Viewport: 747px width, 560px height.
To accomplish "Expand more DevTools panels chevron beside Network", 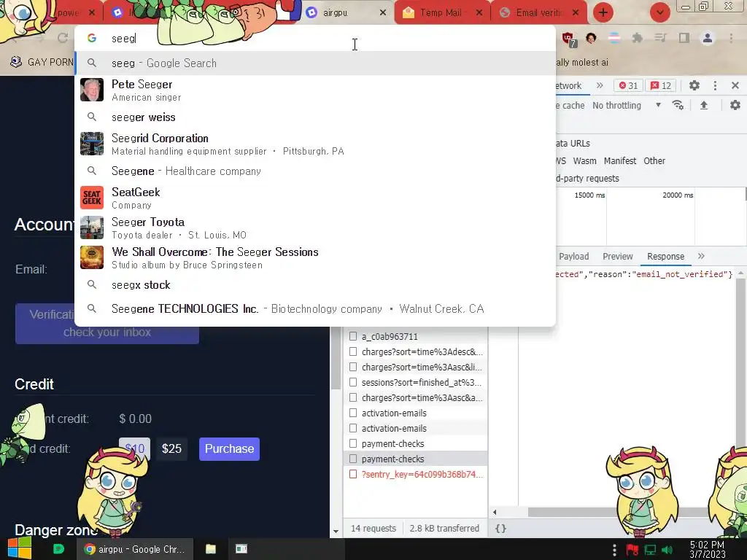I will coord(600,85).
